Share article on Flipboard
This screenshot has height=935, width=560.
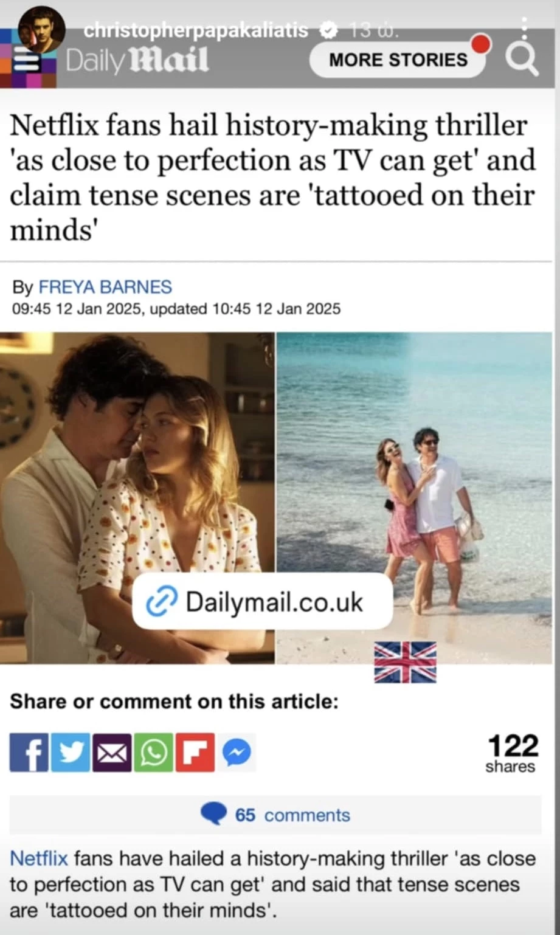[x=195, y=753]
